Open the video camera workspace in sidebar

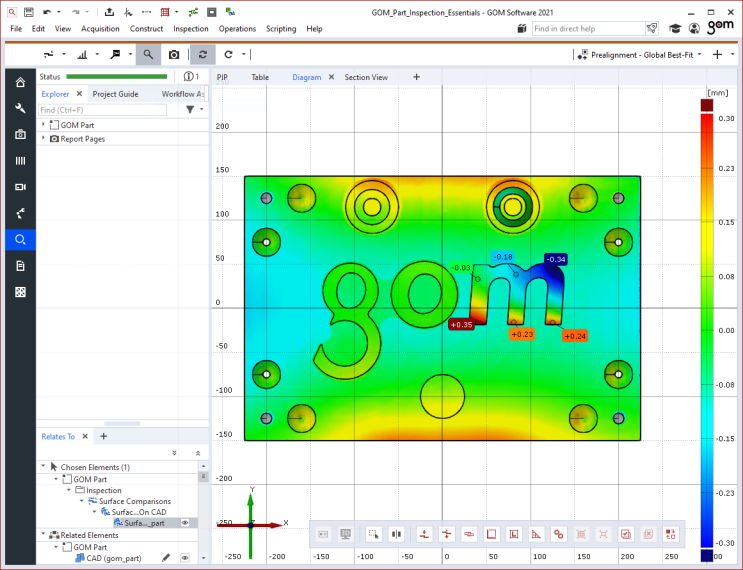[x=20, y=187]
